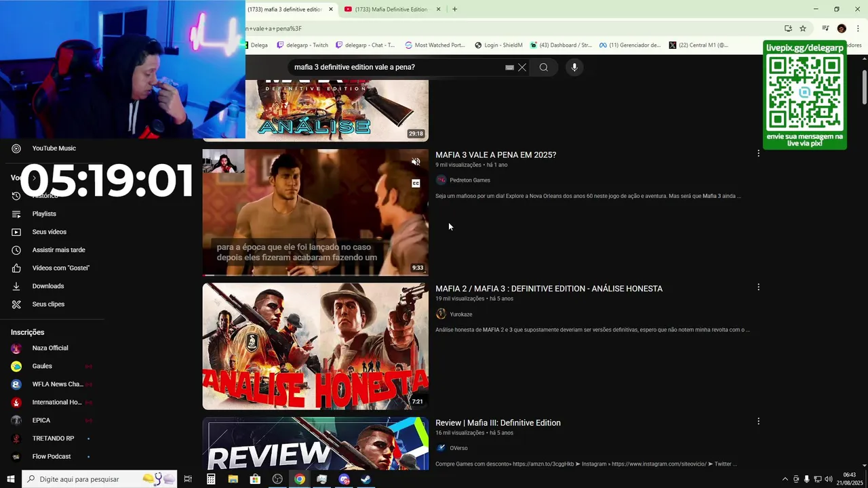The height and width of the screenshot is (488, 868).
Task: Open options menu for Review Mafia III video
Action: tap(758, 421)
